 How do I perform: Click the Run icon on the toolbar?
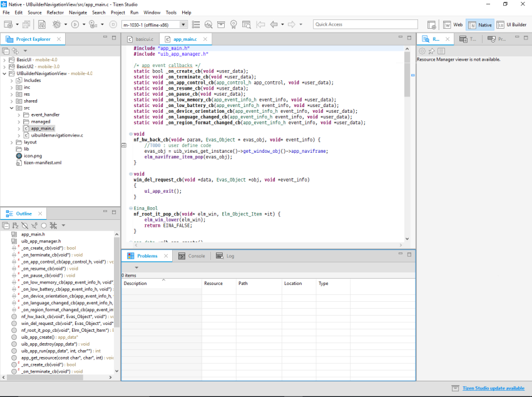click(x=75, y=24)
